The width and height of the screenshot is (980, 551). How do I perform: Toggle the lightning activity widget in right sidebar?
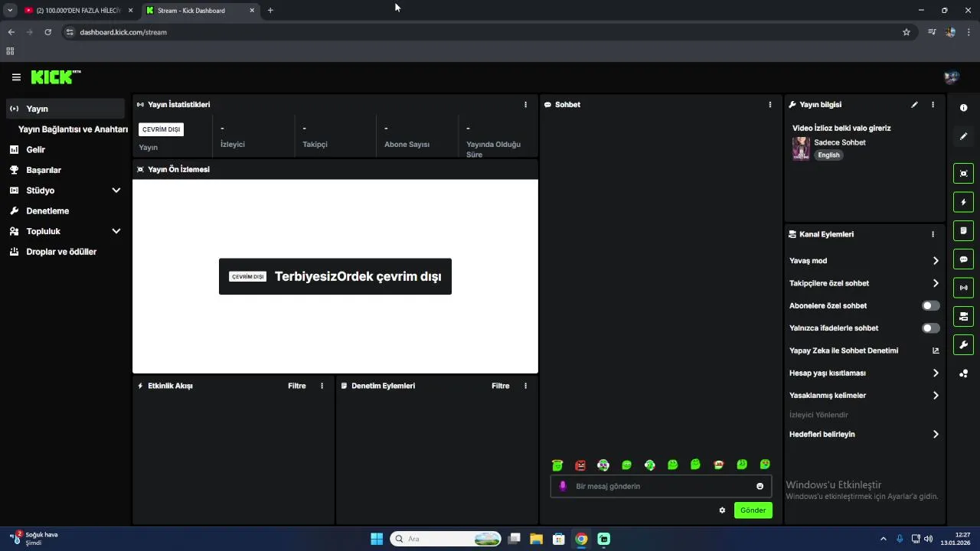pyautogui.click(x=963, y=202)
